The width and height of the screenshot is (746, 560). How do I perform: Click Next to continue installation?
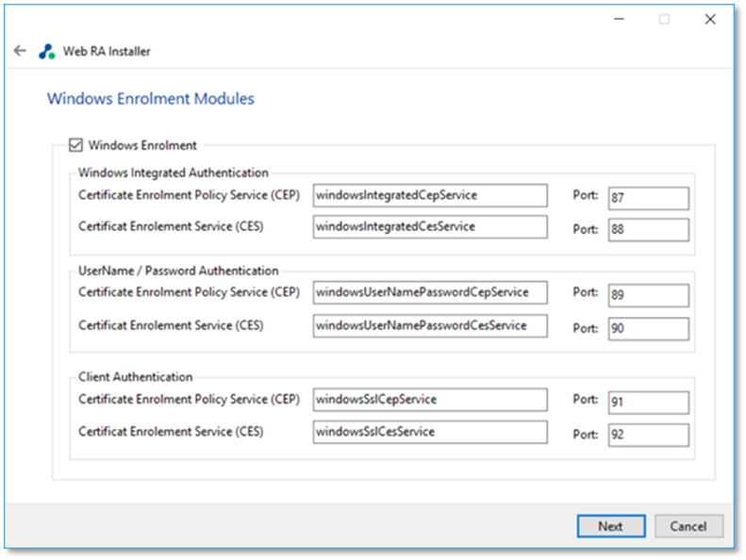point(611,526)
